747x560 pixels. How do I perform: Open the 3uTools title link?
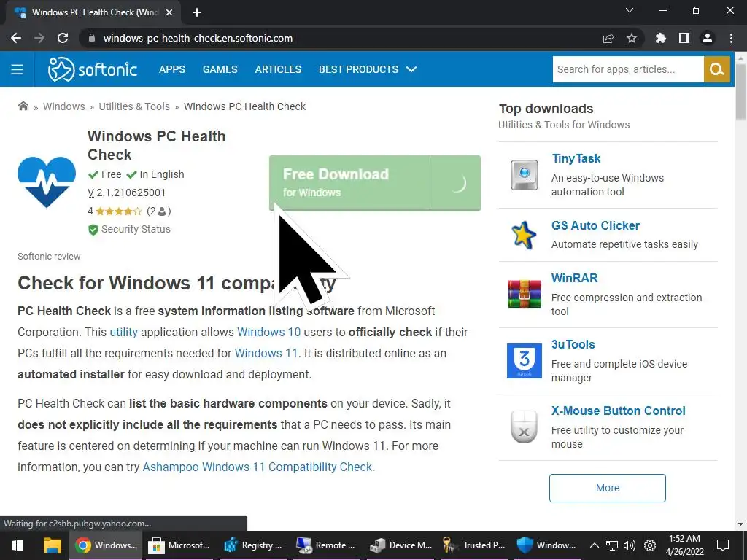click(573, 344)
